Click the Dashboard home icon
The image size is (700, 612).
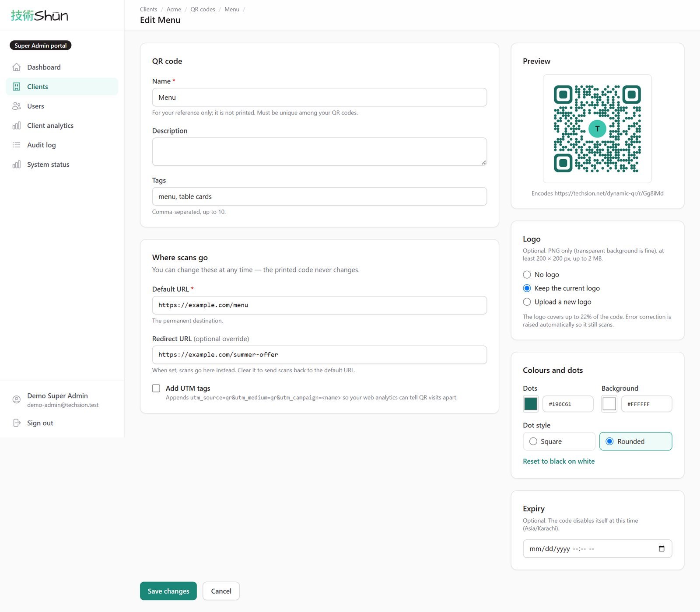click(17, 67)
